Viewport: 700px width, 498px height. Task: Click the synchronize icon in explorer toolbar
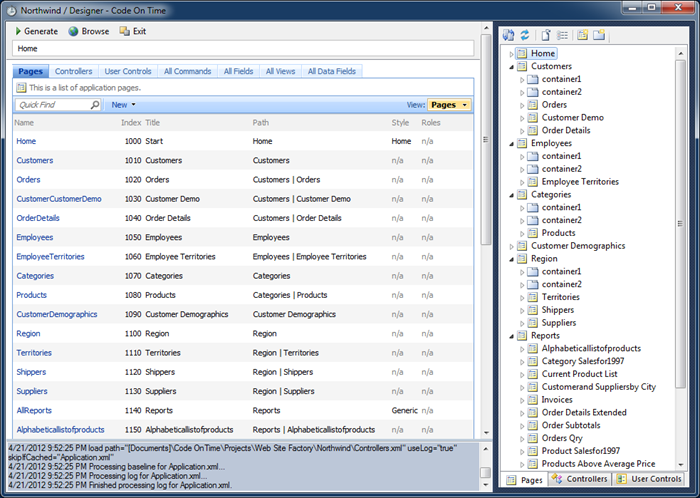[x=508, y=35]
